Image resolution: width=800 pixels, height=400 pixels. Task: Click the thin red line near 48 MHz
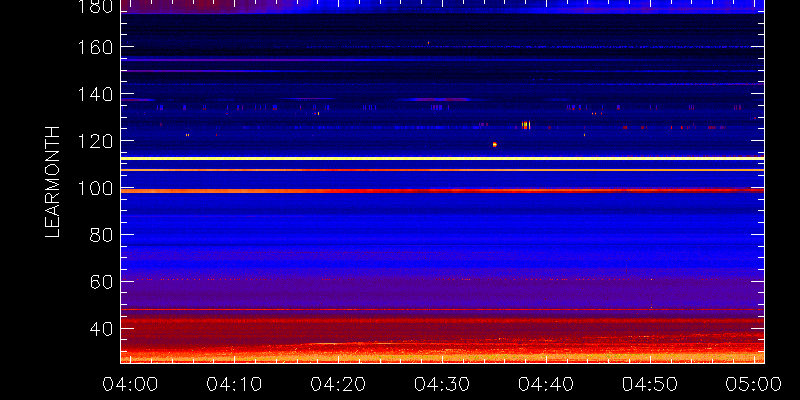tap(442, 309)
